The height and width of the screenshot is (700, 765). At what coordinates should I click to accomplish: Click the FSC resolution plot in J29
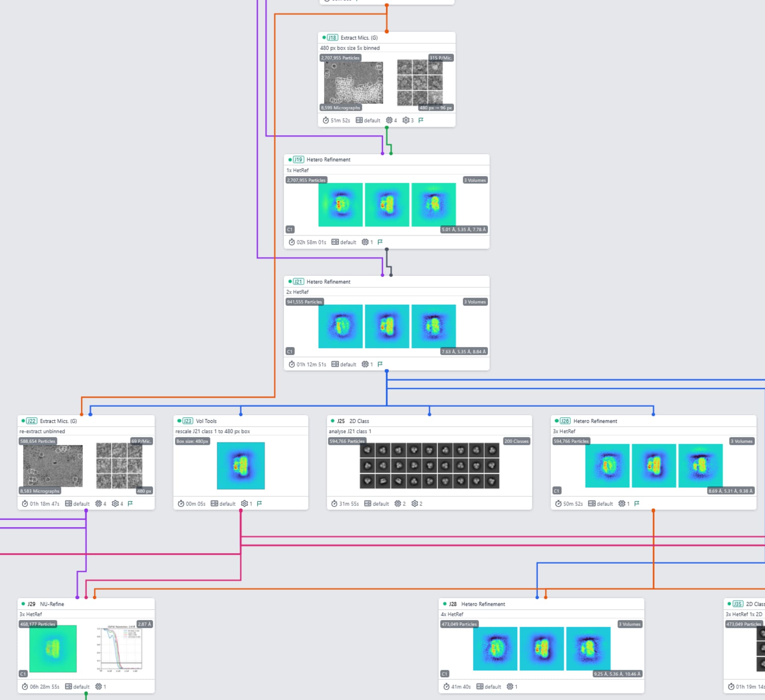(x=119, y=649)
